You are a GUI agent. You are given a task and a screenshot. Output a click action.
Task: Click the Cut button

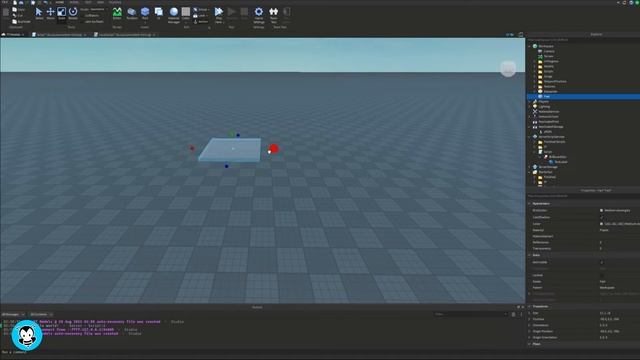(x=18, y=16)
